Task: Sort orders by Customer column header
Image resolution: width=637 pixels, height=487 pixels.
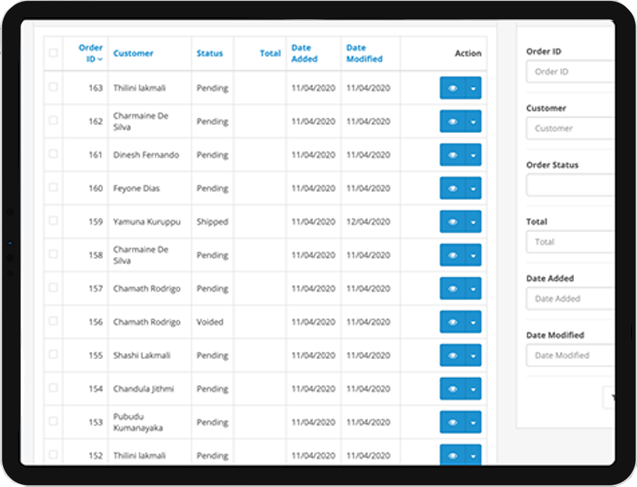Action: [x=133, y=54]
